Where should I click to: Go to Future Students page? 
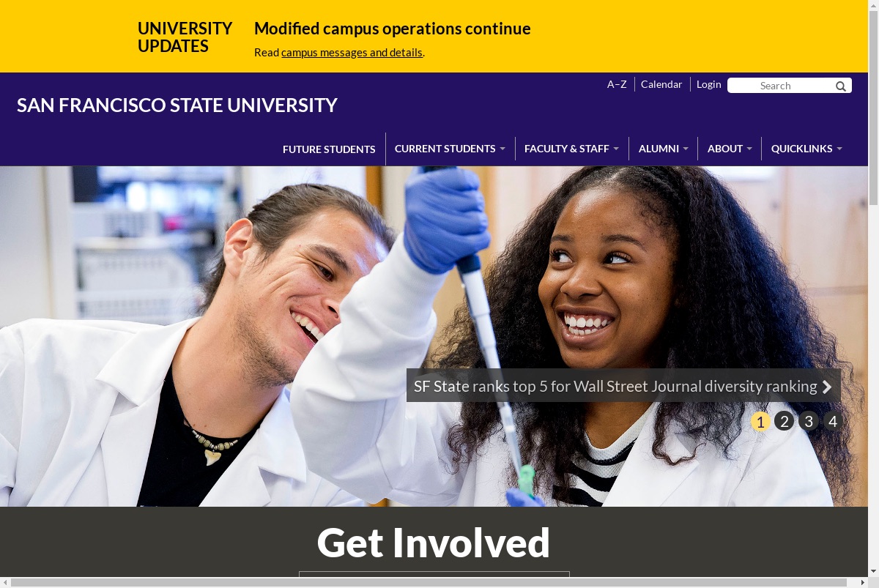click(x=329, y=149)
